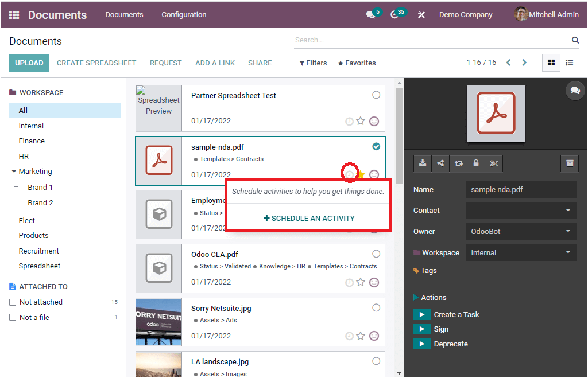
Task: Select the Sorry Netsuite.jpg record
Action: (x=376, y=307)
